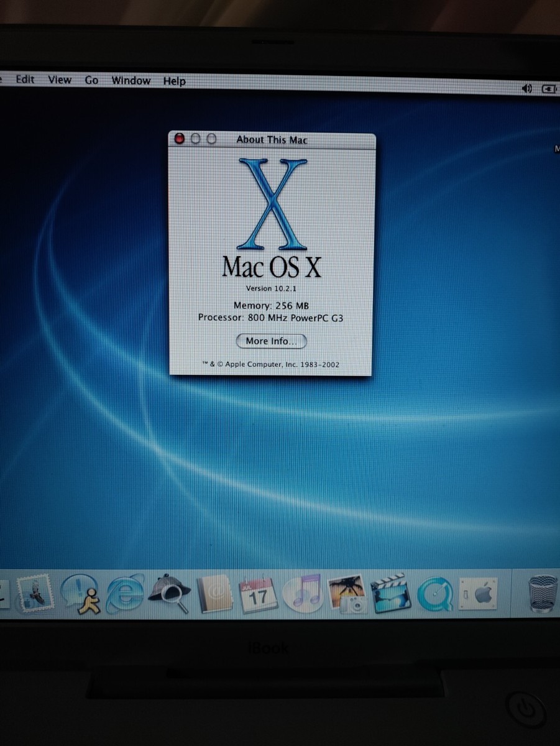Open the Go menu
The height and width of the screenshot is (746, 560).
tap(91, 80)
